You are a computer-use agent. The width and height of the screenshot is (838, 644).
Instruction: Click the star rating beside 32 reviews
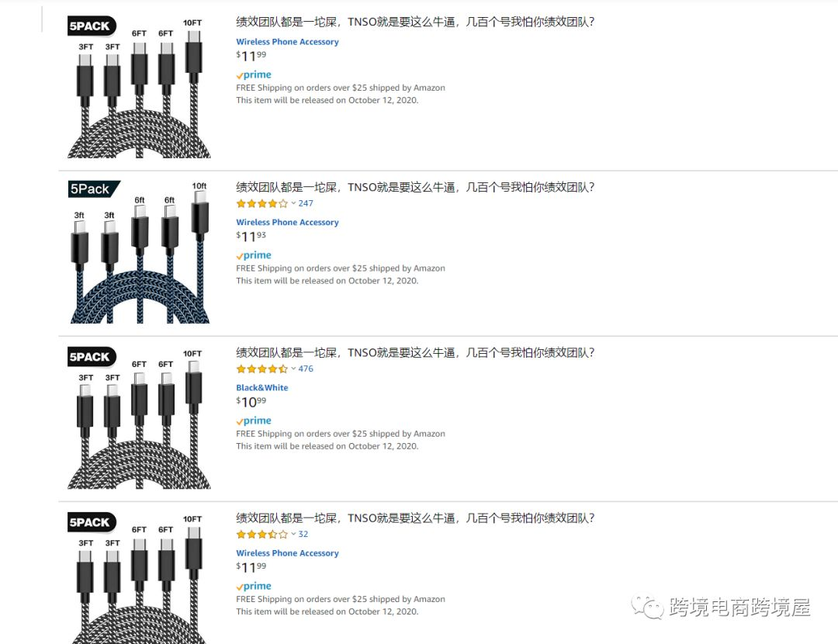[x=261, y=535]
